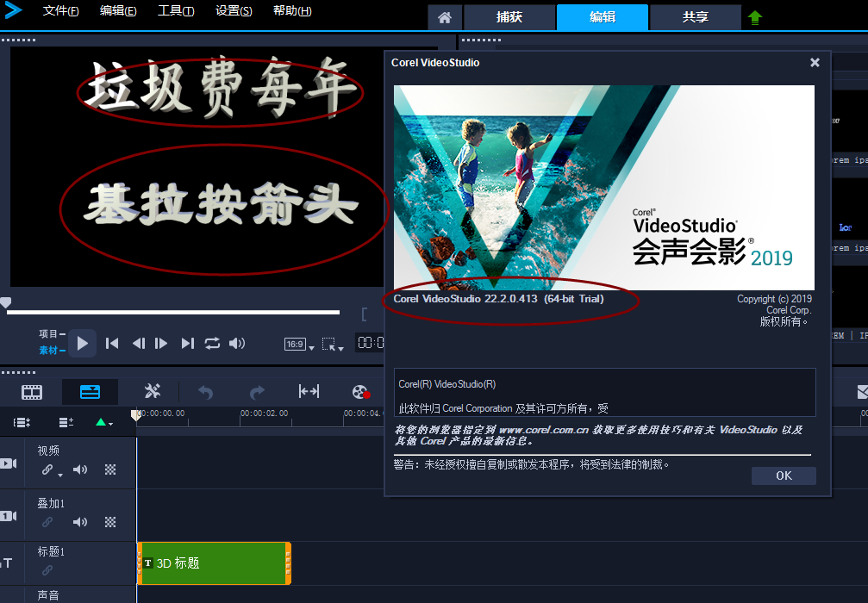The width and height of the screenshot is (868, 603).
Task: Open the 帮助(H) menu
Action: pos(291,11)
